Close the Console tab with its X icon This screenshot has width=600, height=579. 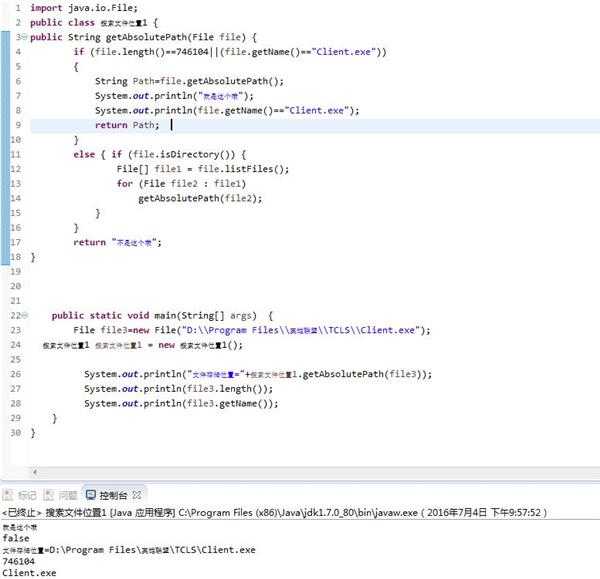tap(139, 495)
